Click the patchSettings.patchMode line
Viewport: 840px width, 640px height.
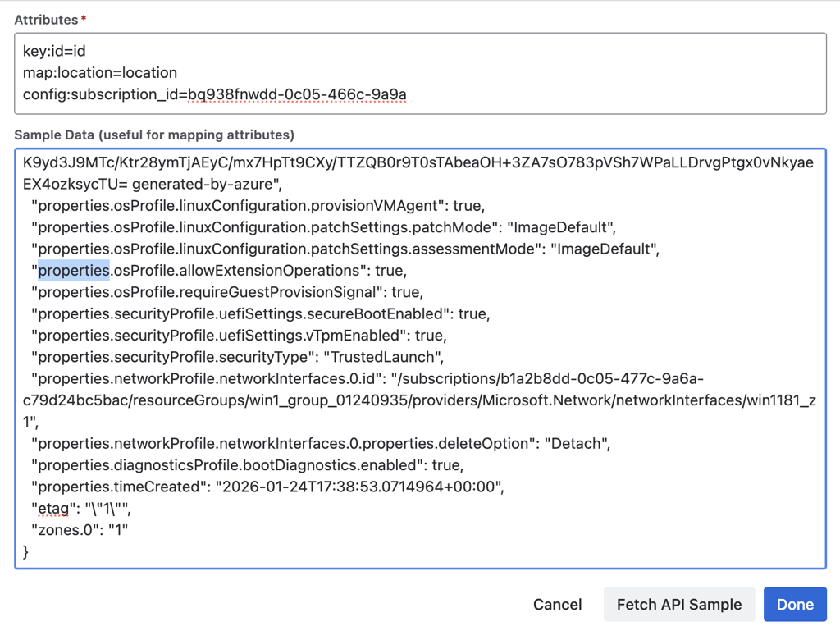(323, 227)
